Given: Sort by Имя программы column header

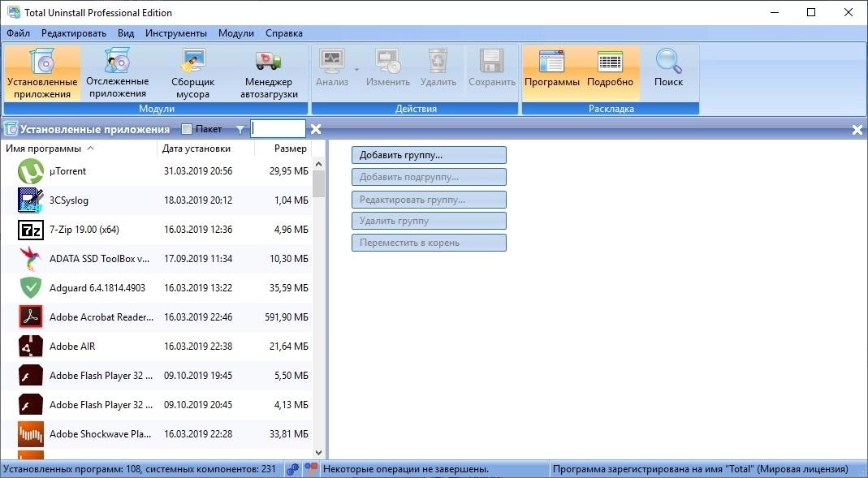Looking at the screenshot, I should pos(79,149).
